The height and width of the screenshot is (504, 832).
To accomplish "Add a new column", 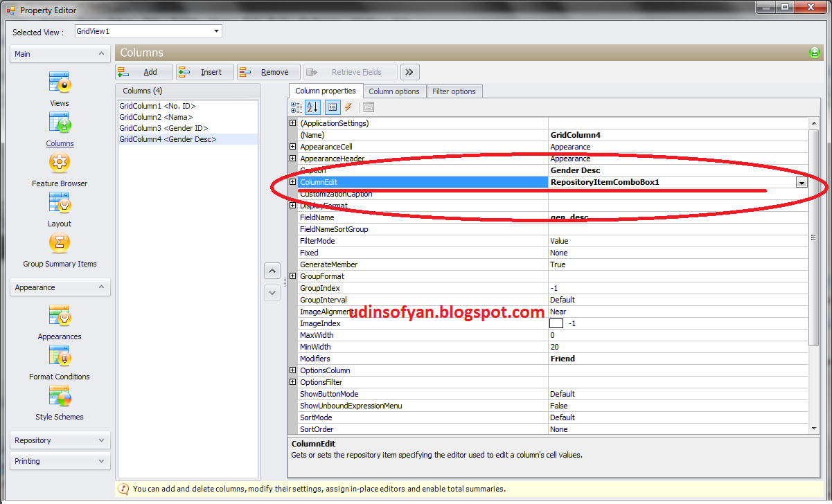I will (x=144, y=72).
